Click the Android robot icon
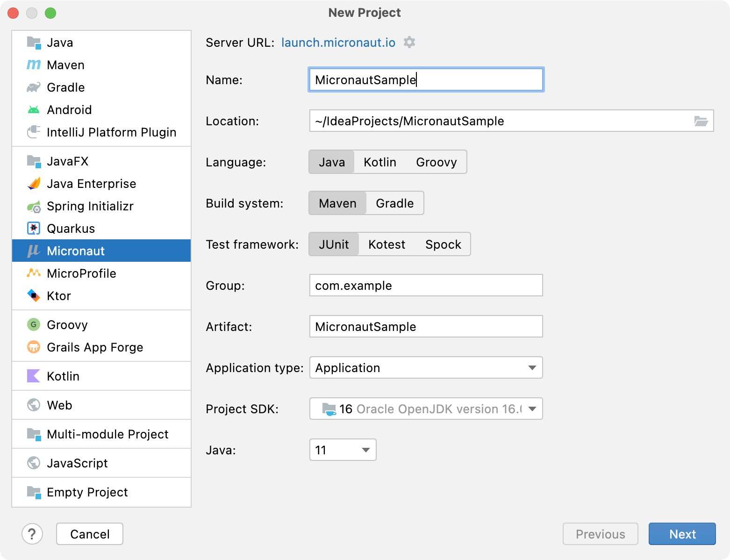 pos(34,110)
